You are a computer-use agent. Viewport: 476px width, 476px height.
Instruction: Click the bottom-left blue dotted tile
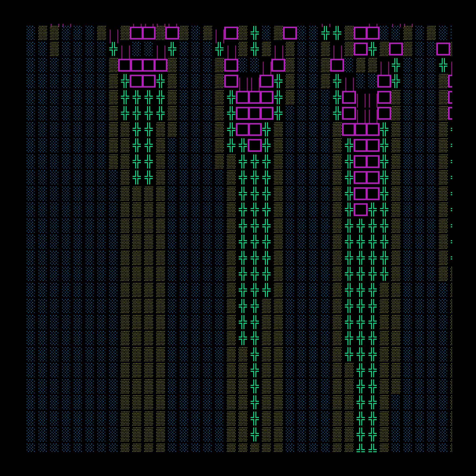tap(30, 447)
